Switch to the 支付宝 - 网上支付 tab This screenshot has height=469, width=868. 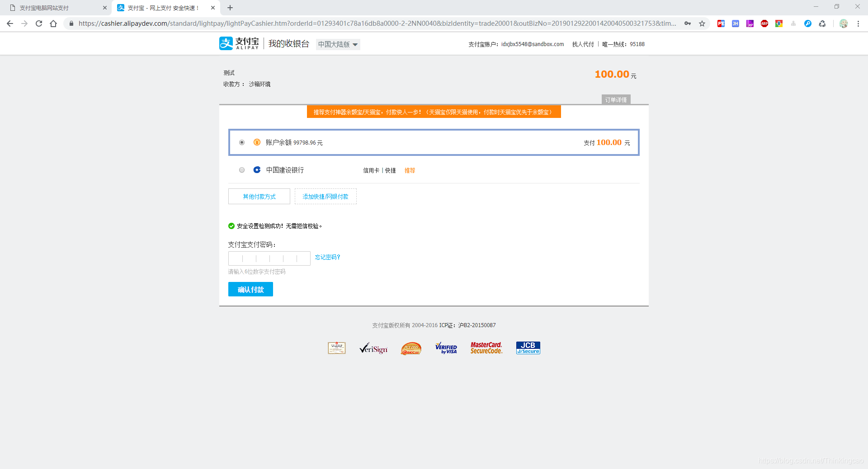[x=163, y=8]
